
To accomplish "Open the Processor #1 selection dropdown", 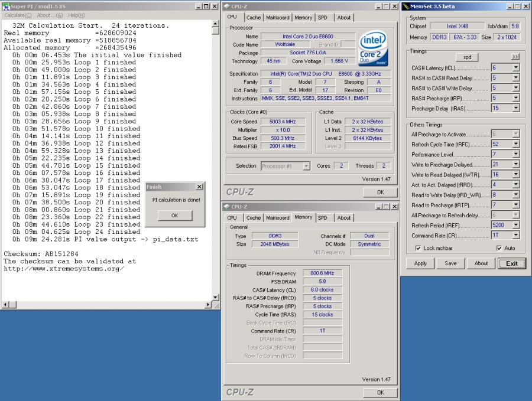I will pos(306,166).
